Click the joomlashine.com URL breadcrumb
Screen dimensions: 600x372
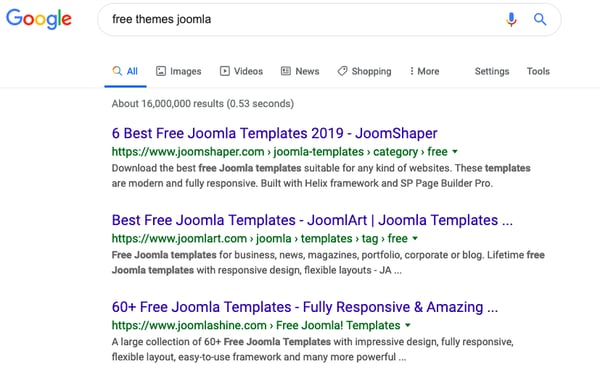coord(256,325)
